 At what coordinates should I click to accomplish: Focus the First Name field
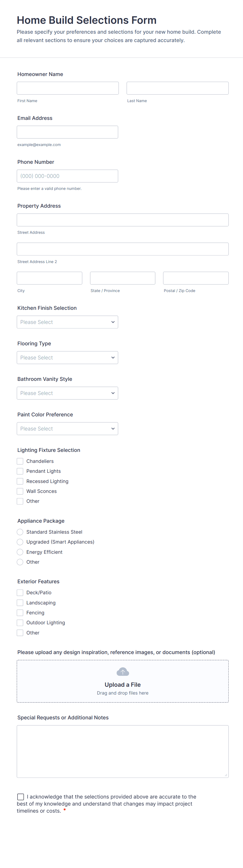68,88
